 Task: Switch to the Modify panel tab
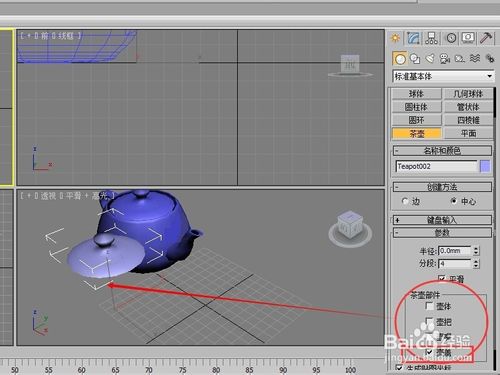tap(413, 38)
